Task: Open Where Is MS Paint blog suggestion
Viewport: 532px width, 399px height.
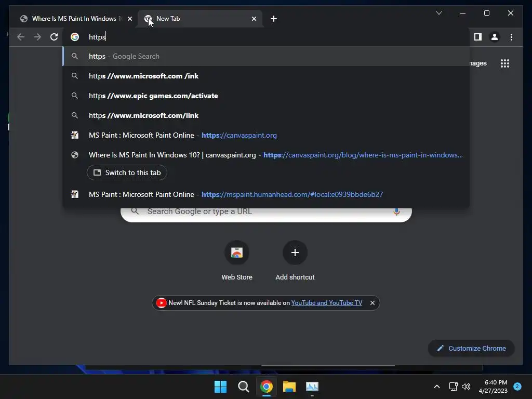Action: point(266,155)
